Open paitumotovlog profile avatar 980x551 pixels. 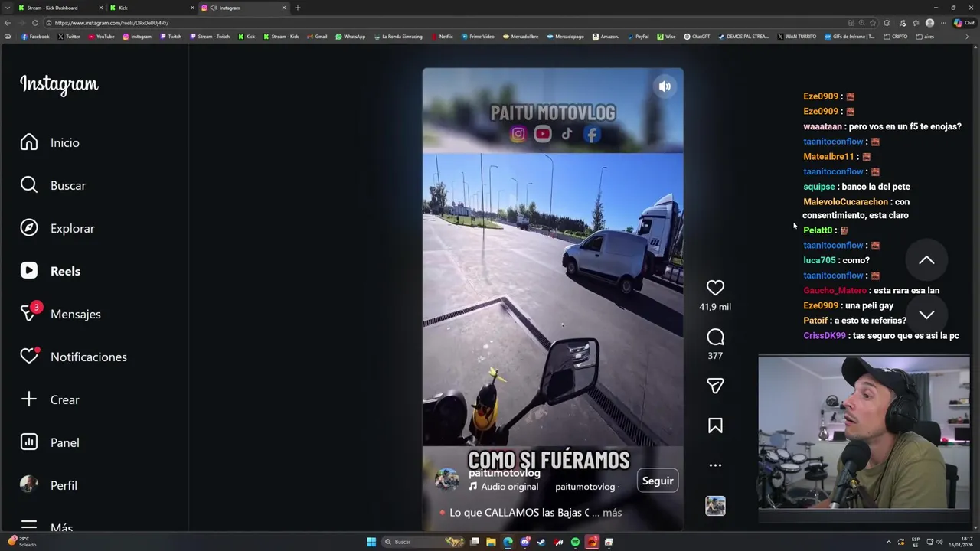pos(447,480)
